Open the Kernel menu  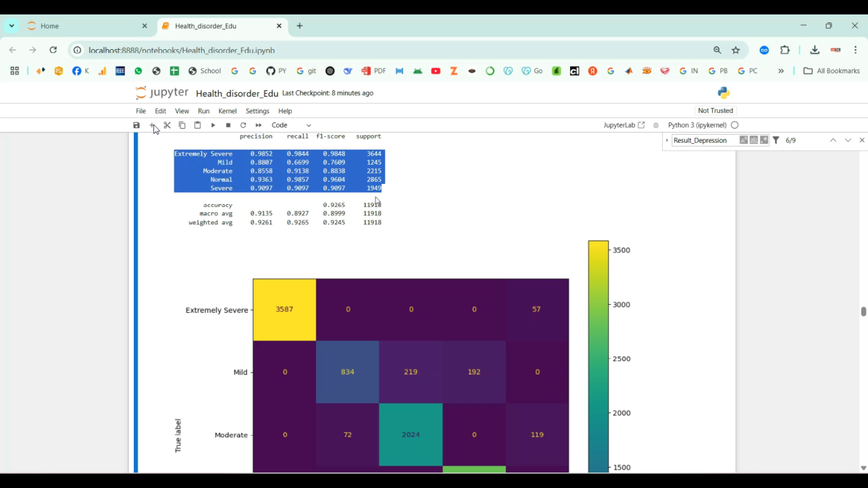point(227,111)
